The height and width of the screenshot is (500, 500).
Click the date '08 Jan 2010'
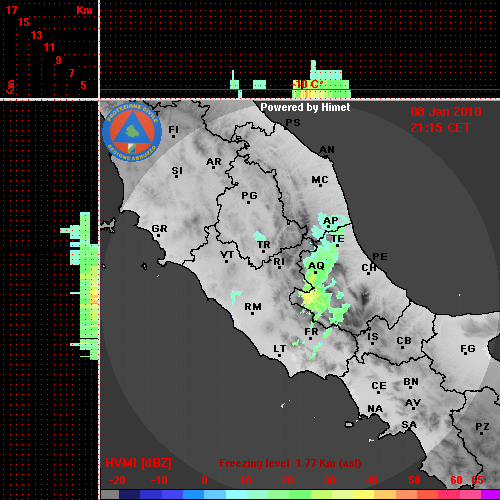click(x=446, y=112)
